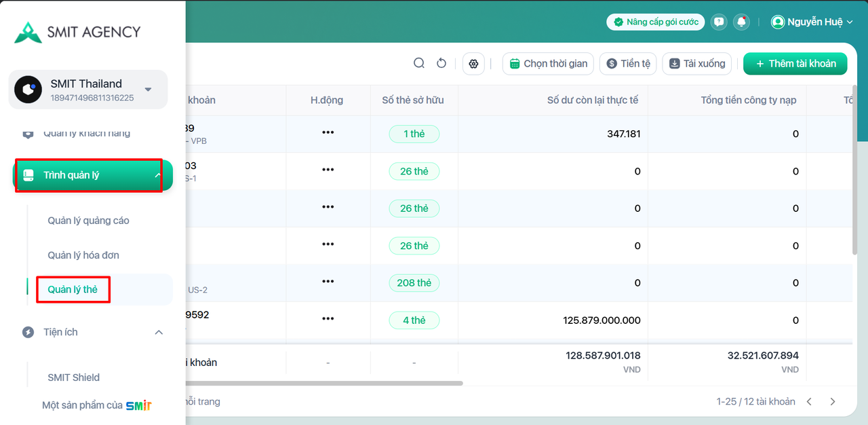Click the notification bell icon
This screenshot has height=425, width=868.
[x=741, y=22]
